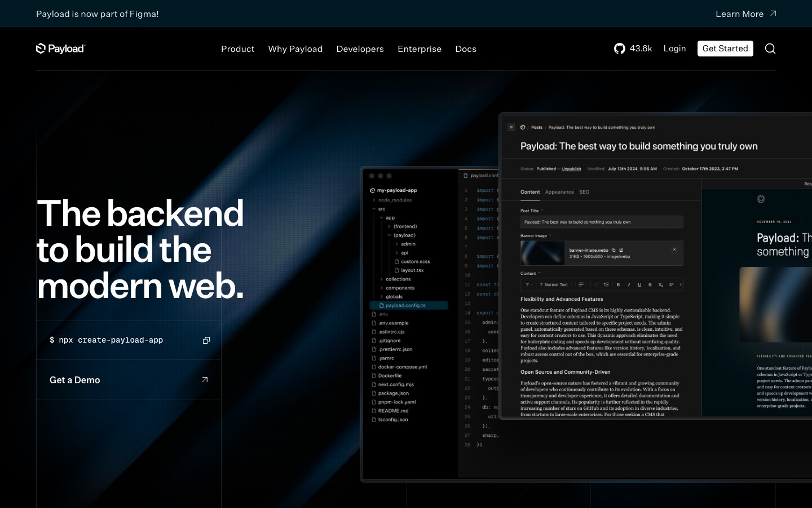Image resolution: width=812 pixels, height=508 pixels.
Task: Click the arrow icon beside Get a Demo
Action: click(x=205, y=380)
